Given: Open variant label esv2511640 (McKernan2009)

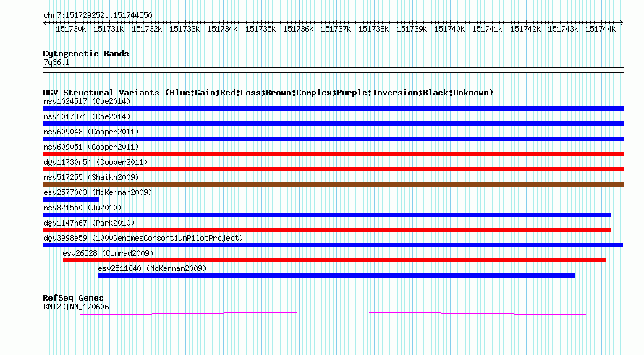Looking at the screenshot, I should (152, 268).
